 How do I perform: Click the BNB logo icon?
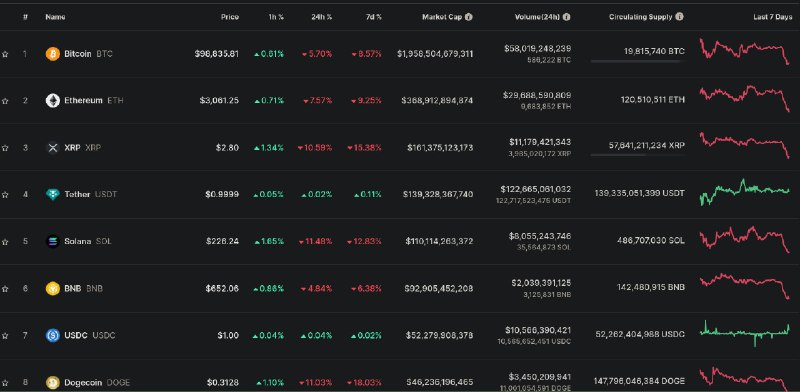(x=53, y=288)
